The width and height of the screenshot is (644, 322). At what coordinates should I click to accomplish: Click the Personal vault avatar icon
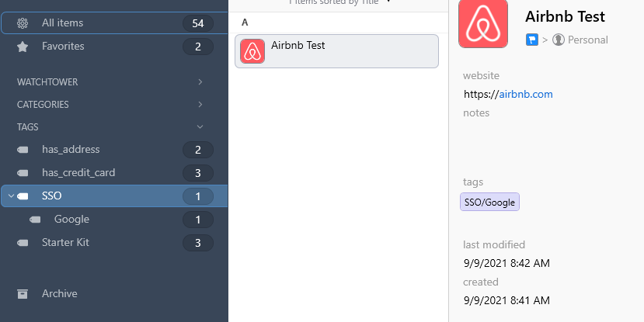pos(559,40)
